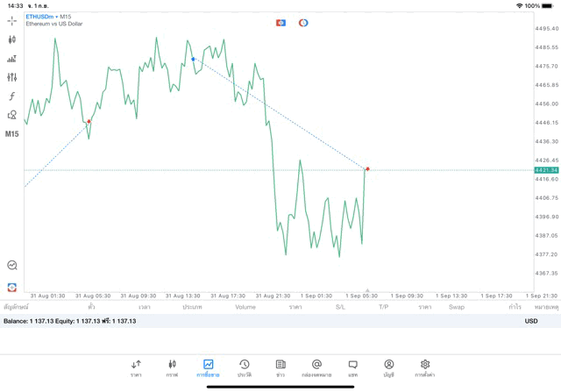Tap the red-blue icon at sidebar bottom
Screen dimensions: 561x392
click(x=12, y=288)
